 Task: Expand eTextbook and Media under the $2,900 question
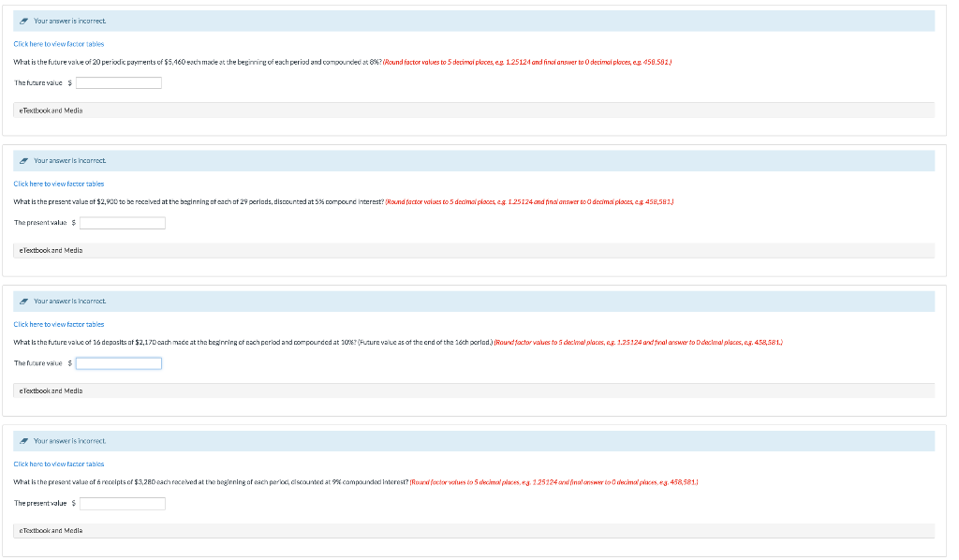[474, 251]
